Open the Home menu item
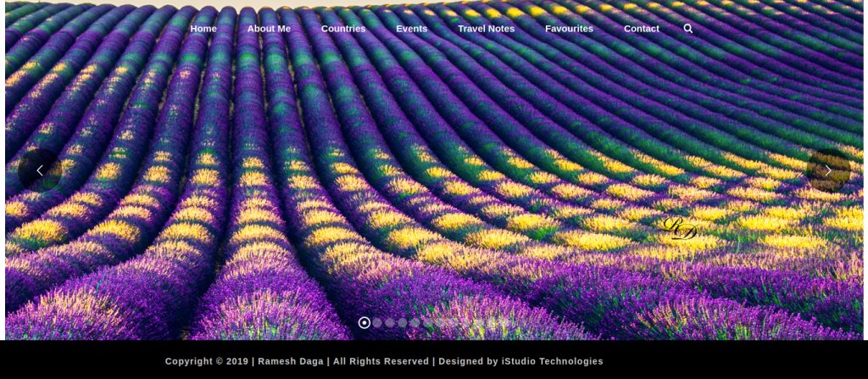Viewport: 868px width, 379px height. [203, 29]
